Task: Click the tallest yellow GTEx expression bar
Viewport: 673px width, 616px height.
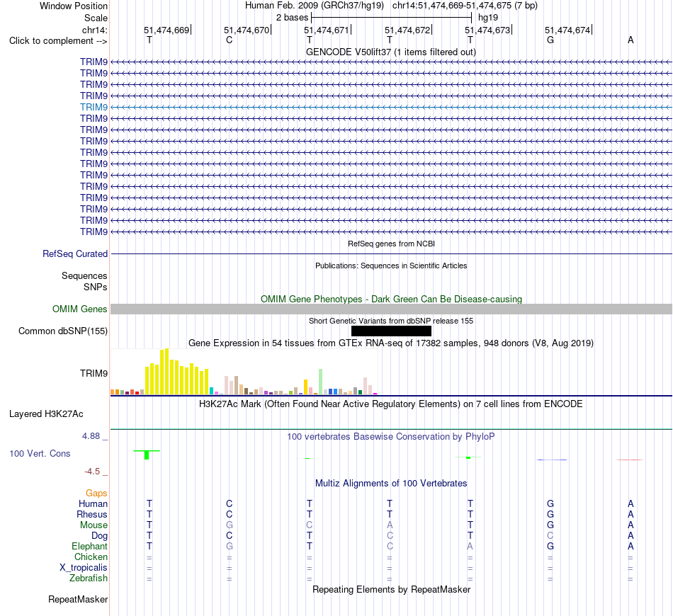Action: pos(167,372)
